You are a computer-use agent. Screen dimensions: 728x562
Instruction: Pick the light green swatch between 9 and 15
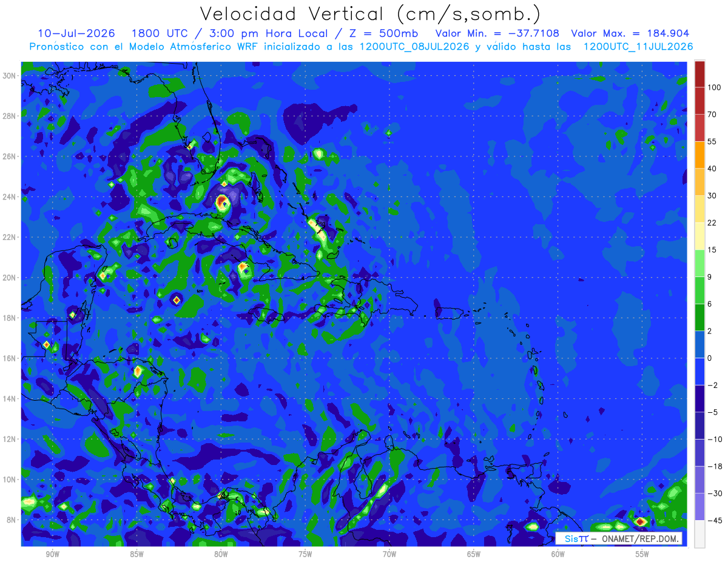(699, 263)
